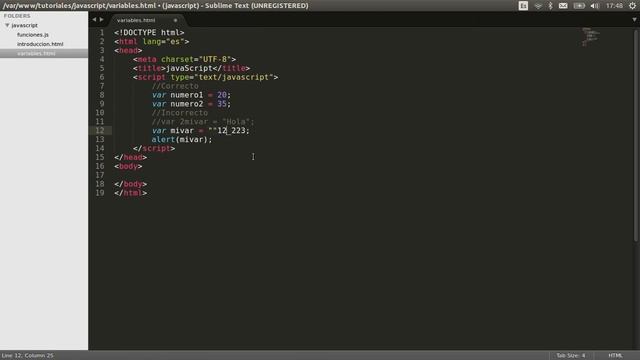Click the opening <head> tag on line 3
This screenshot has width=640, height=360.
click(128, 51)
